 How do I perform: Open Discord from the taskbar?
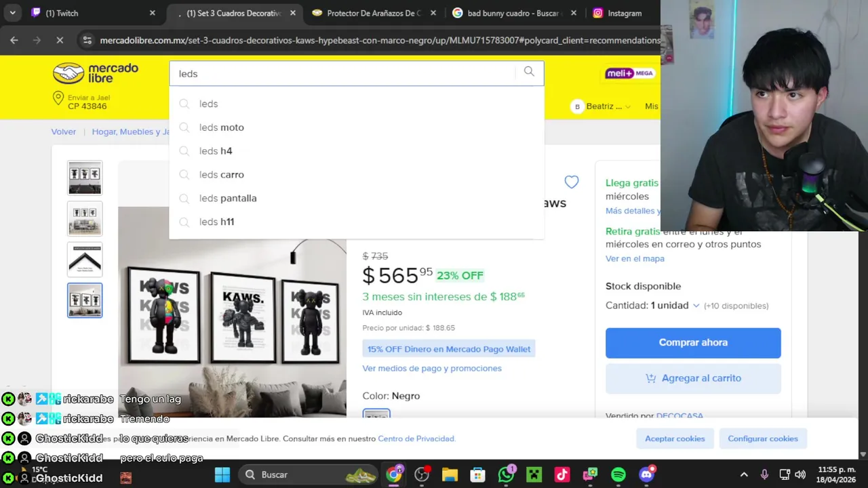pyautogui.click(x=647, y=474)
